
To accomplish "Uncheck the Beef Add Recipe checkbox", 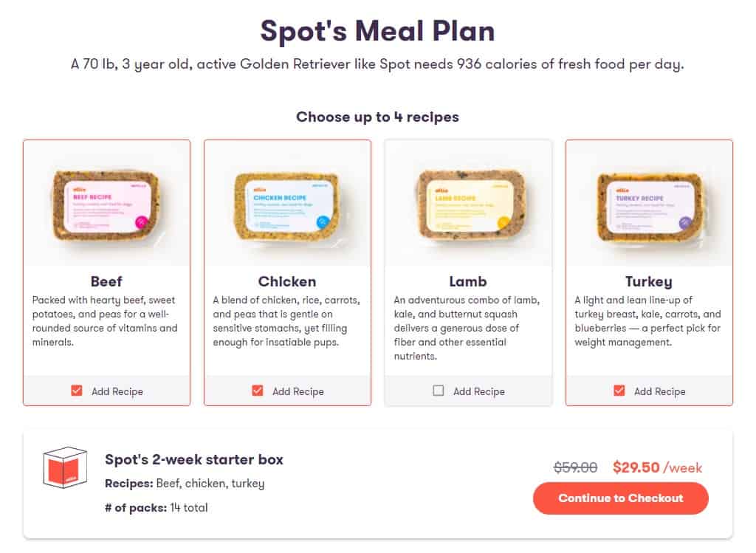I will click(77, 391).
